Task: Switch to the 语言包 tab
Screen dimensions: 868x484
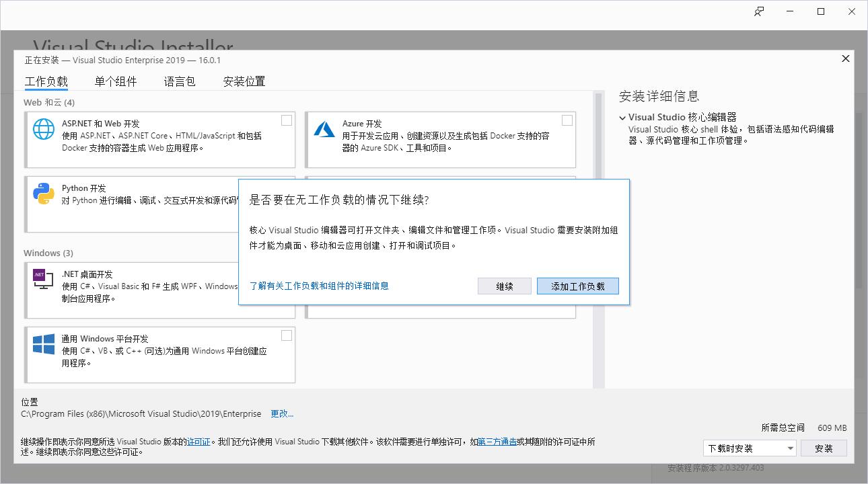Action: pos(180,82)
